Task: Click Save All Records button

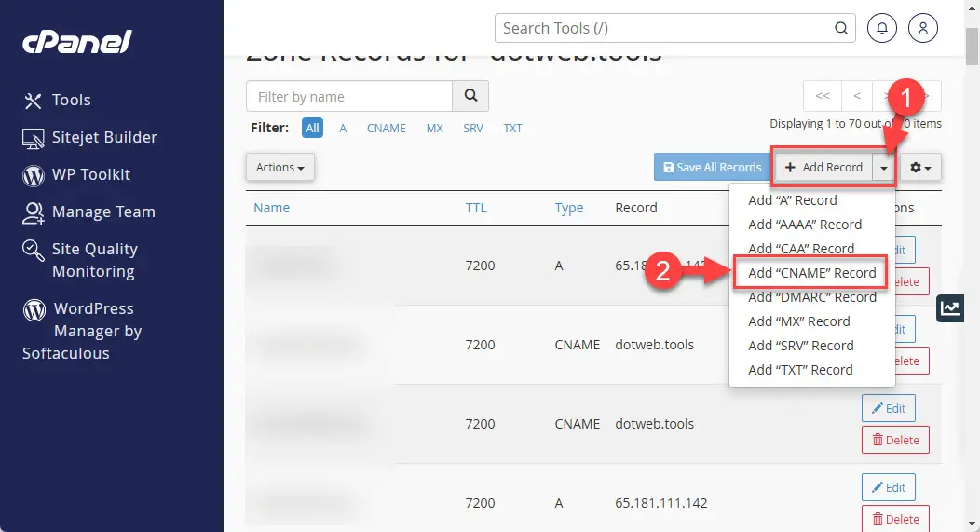Action: [x=712, y=167]
